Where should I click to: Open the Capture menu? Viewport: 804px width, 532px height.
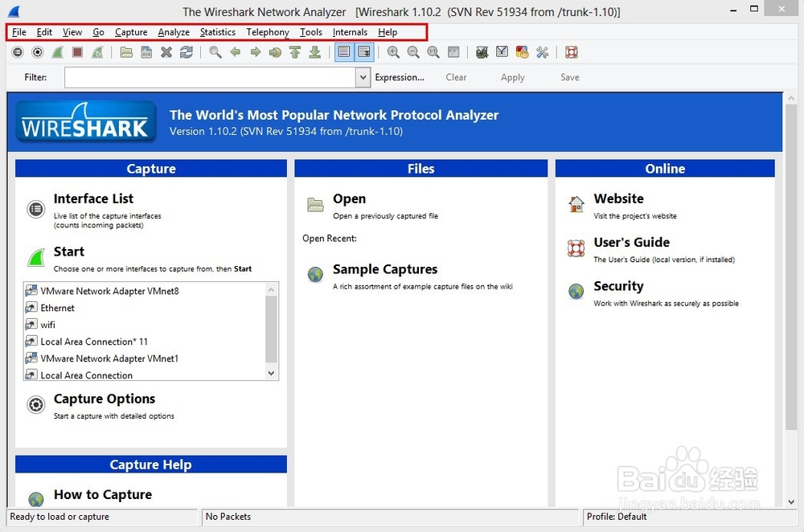[x=130, y=32]
